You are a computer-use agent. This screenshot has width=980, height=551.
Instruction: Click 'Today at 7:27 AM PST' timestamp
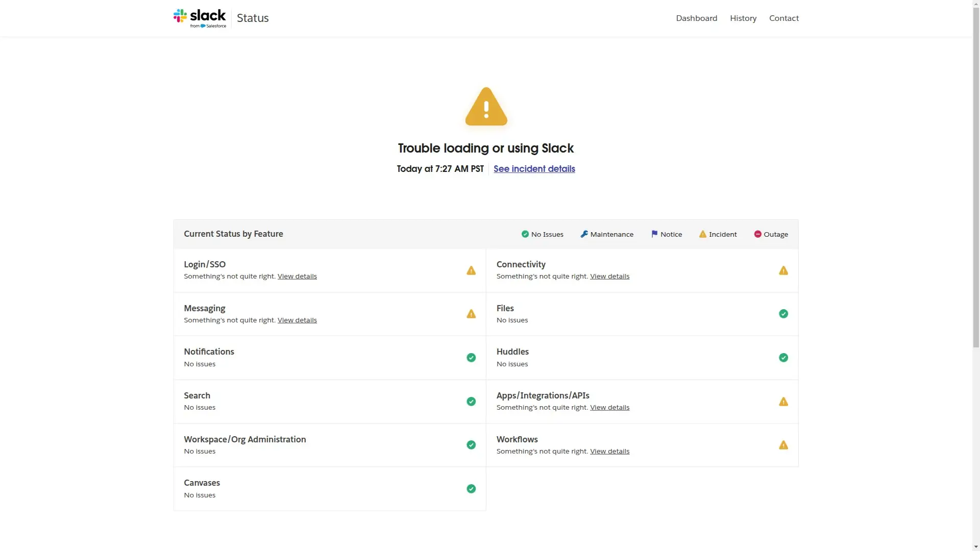pos(440,169)
